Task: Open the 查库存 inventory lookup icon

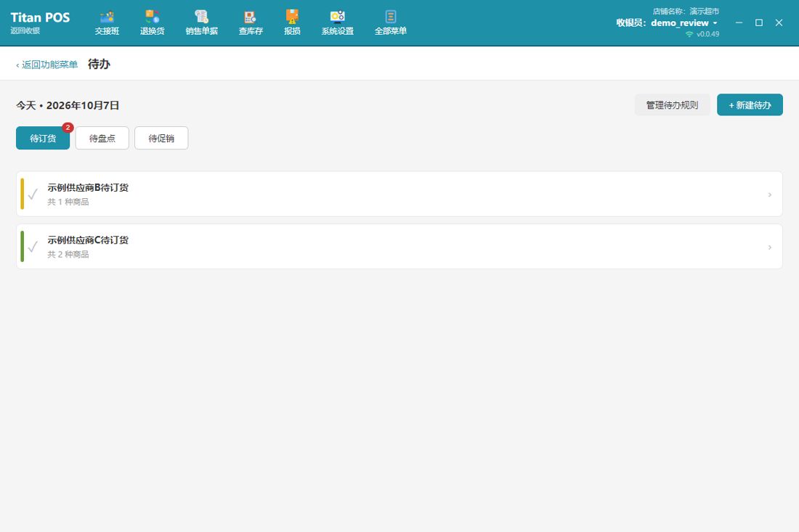Action: tap(251, 23)
